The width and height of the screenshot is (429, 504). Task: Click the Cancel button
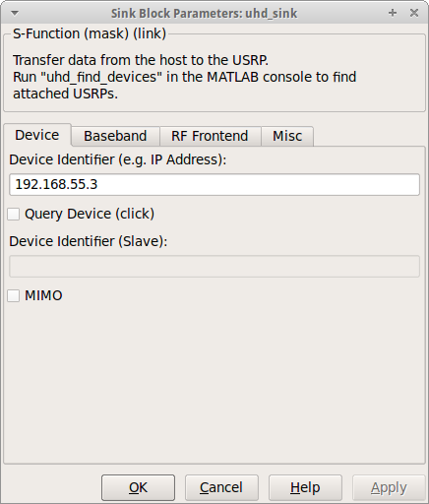[x=221, y=487]
